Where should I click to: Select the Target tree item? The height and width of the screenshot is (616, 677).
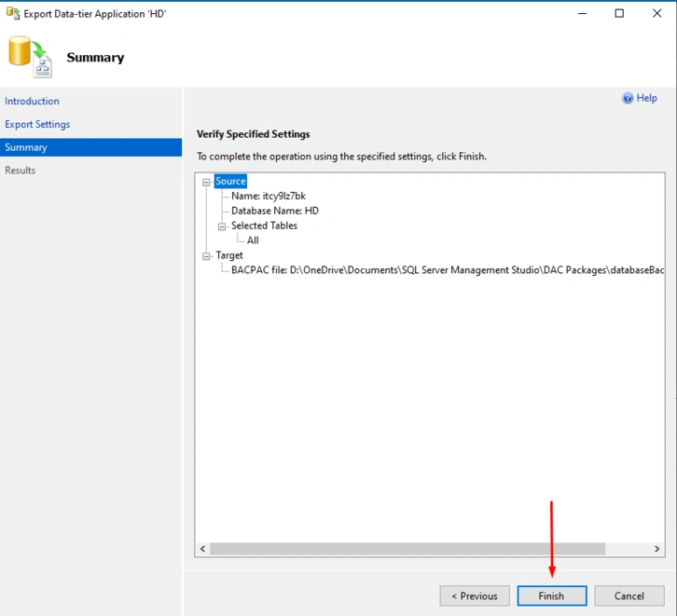point(229,255)
